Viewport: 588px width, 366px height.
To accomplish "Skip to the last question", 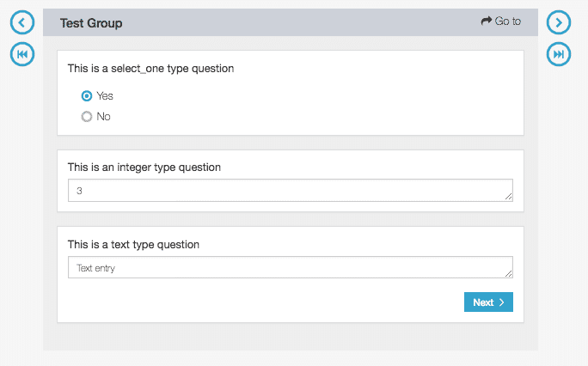I will [x=559, y=54].
